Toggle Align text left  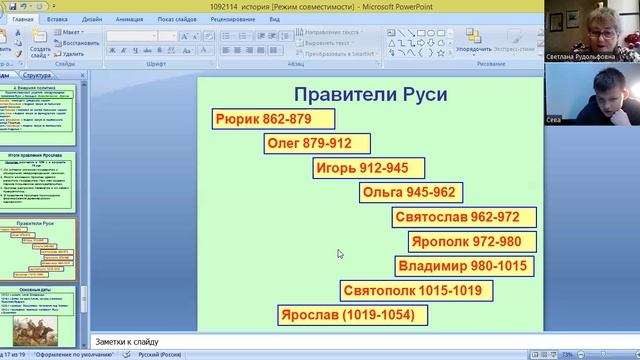coord(226,51)
